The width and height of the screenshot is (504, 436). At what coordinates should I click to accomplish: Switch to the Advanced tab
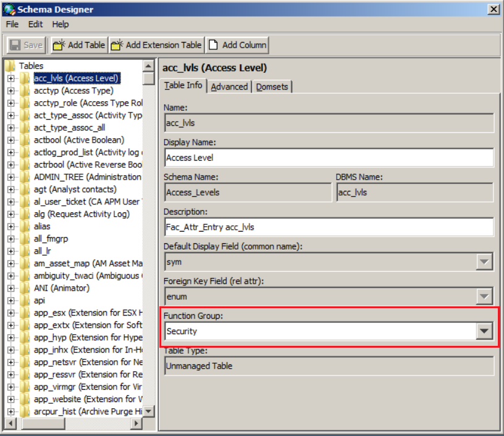point(229,86)
